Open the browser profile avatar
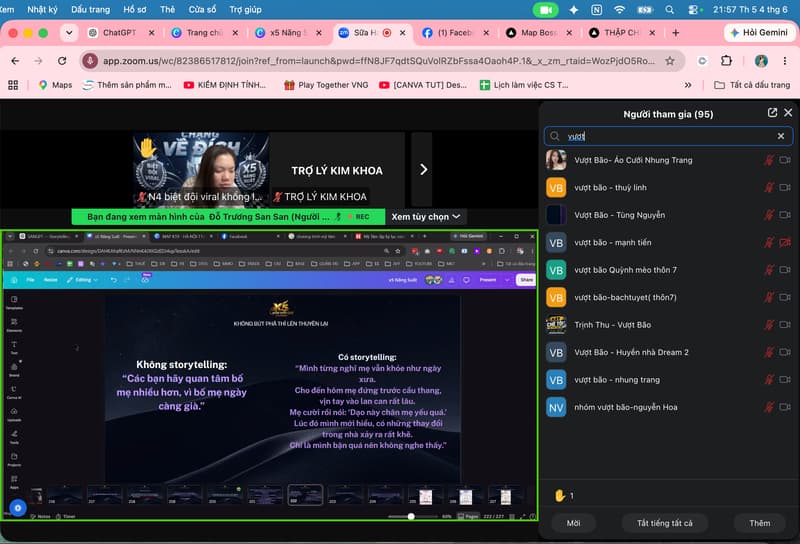Image resolution: width=800 pixels, height=544 pixels. coord(761,61)
